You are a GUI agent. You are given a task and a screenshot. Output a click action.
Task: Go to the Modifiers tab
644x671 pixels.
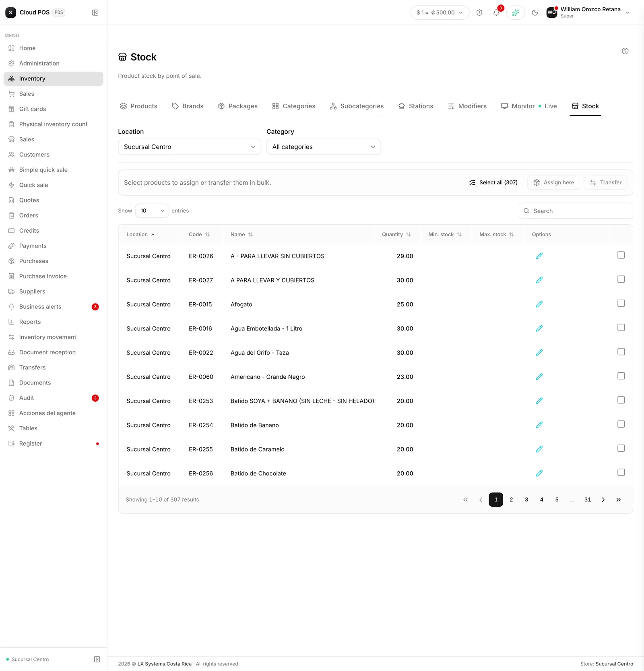point(467,106)
